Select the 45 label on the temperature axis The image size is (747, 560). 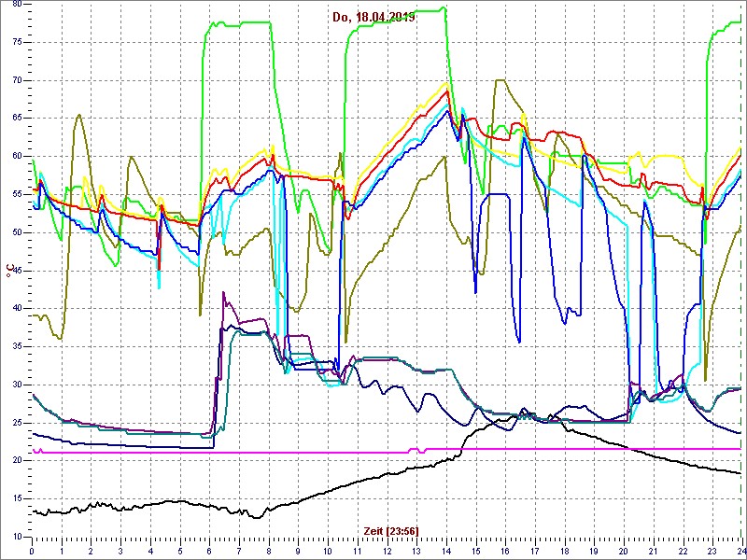tap(17, 271)
